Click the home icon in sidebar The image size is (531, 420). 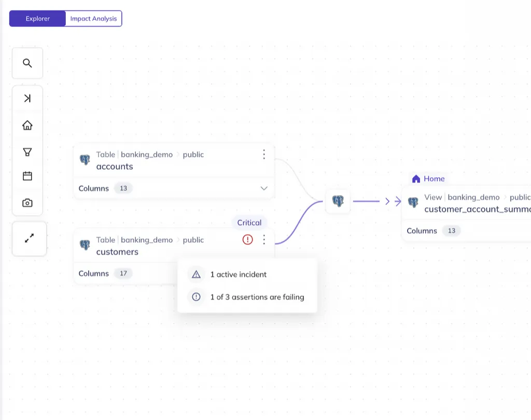tap(27, 125)
